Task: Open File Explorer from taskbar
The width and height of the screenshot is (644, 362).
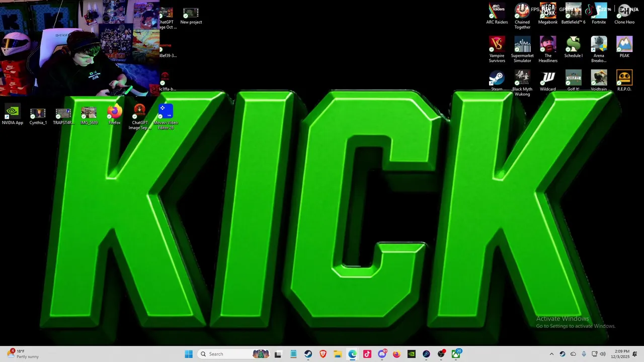Action: click(x=338, y=354)
